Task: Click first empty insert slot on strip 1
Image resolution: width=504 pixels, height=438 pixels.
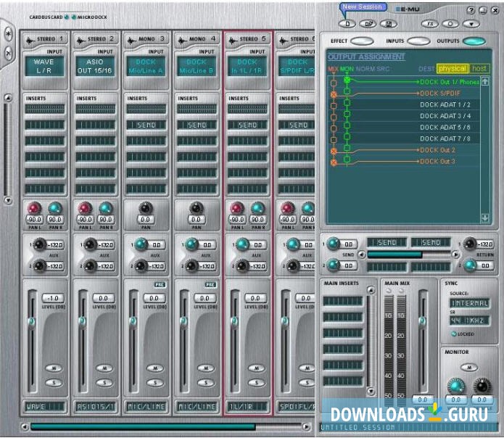Action: coord(45,109)
